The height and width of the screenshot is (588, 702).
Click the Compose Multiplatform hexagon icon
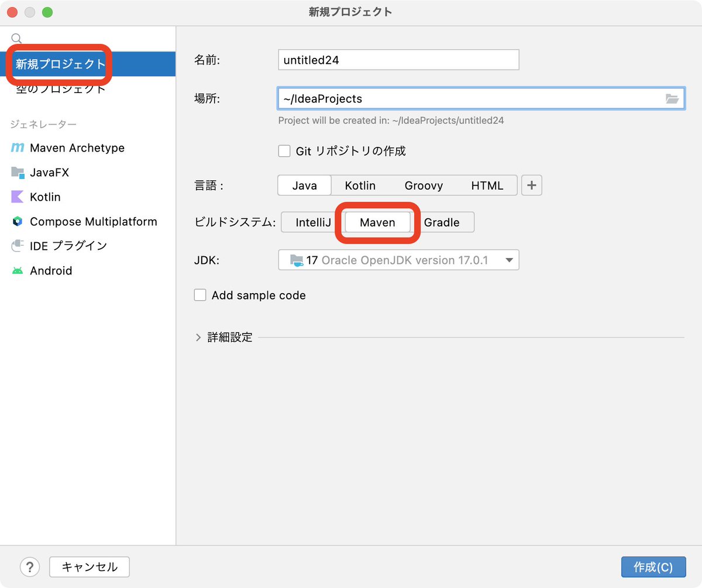click(18, 222)
